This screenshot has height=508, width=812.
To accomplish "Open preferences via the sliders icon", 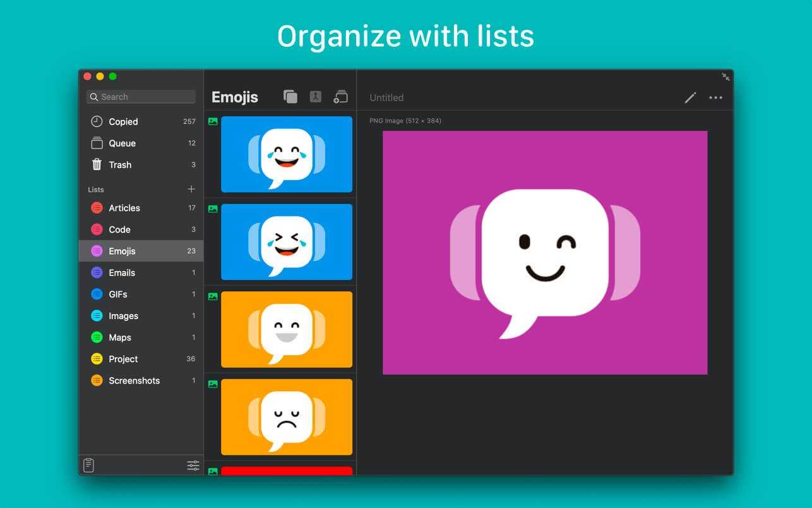I will click(x=193, y=465).
